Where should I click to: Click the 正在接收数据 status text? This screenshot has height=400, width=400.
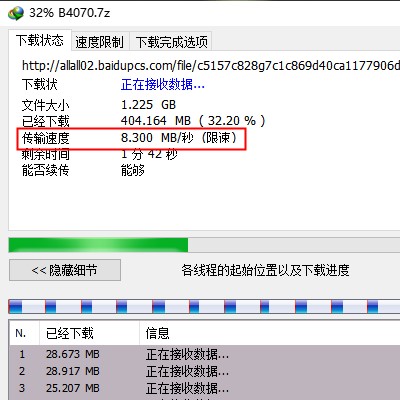click(163, 85)
